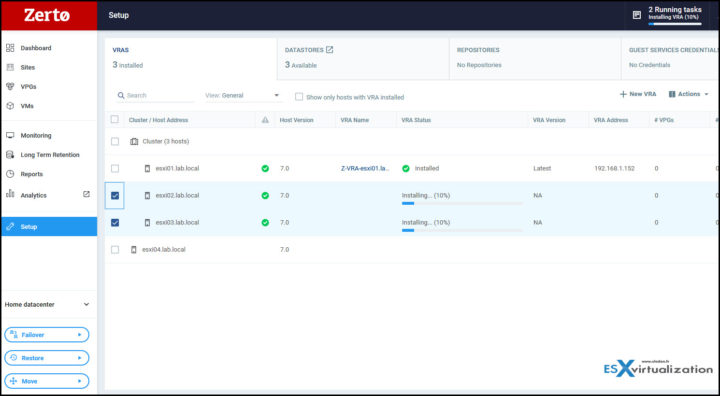720x396 pixels.
Task: Expand the Actions dropdown menu
Action: pyautogui.click(x=688, y=94)
